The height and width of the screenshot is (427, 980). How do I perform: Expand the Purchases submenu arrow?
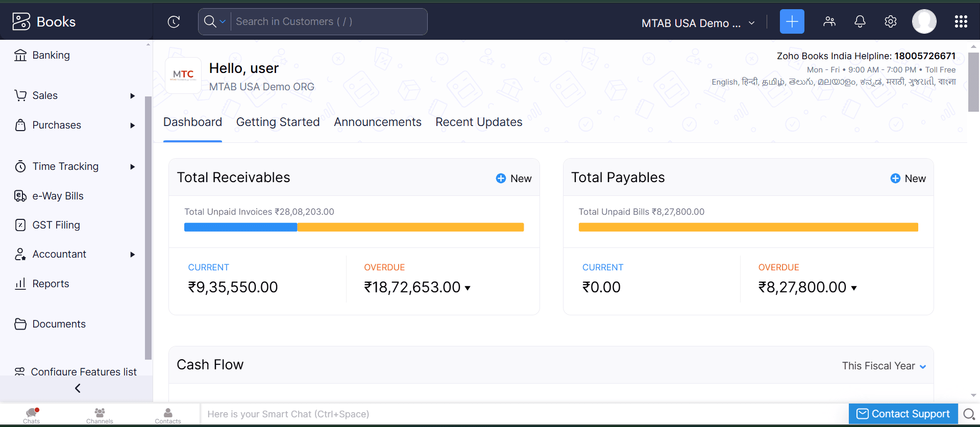(x=132, y=125)
